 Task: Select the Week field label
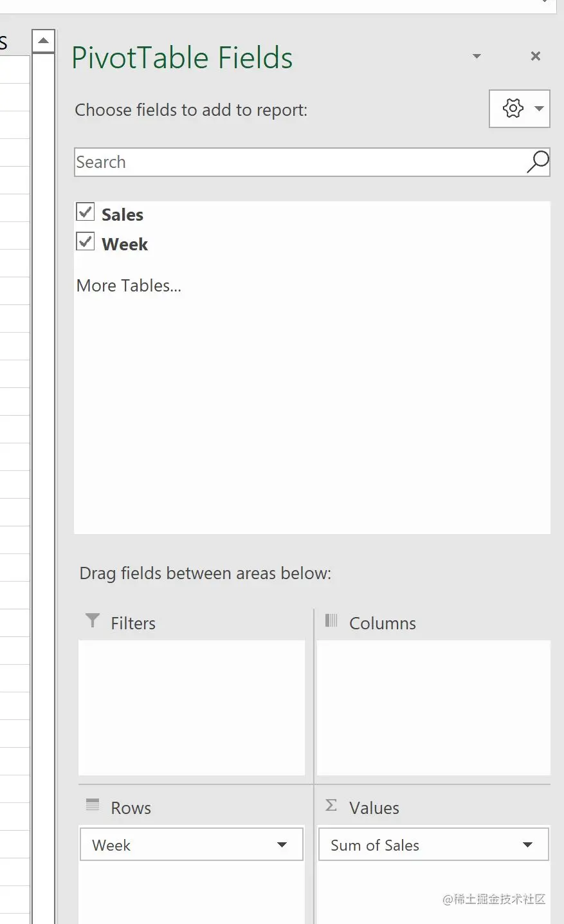coord(125,245)
